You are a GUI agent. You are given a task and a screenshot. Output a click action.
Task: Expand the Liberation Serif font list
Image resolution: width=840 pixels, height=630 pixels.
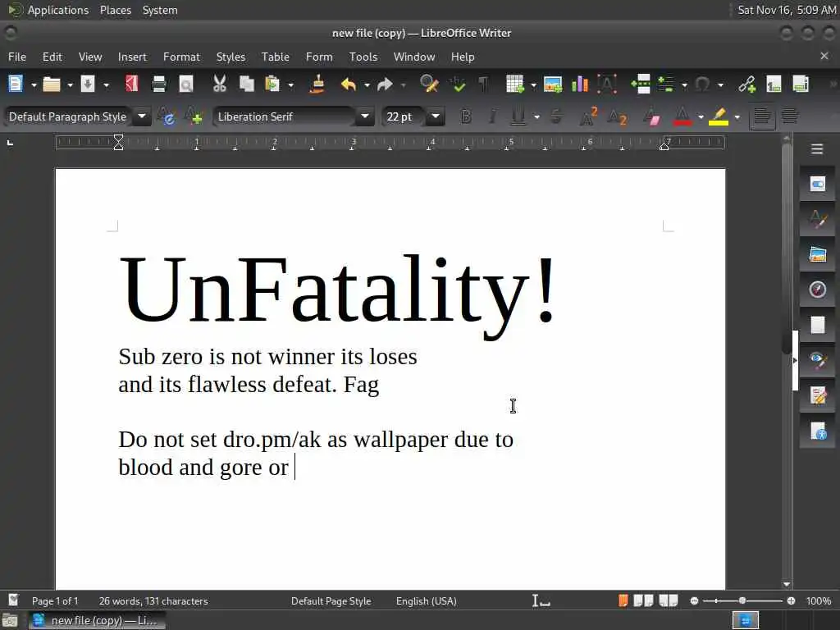pyautogui.click(x=365, y=116)
